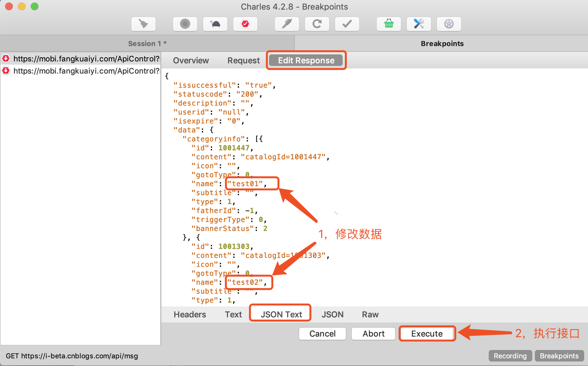Toggle the record button in toolbar

coord(185,24)
